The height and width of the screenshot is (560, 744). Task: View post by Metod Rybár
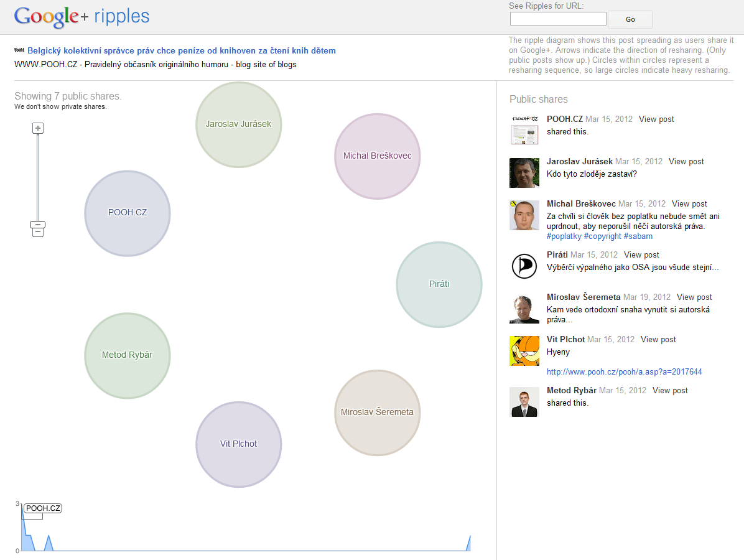tap(670, 391)
